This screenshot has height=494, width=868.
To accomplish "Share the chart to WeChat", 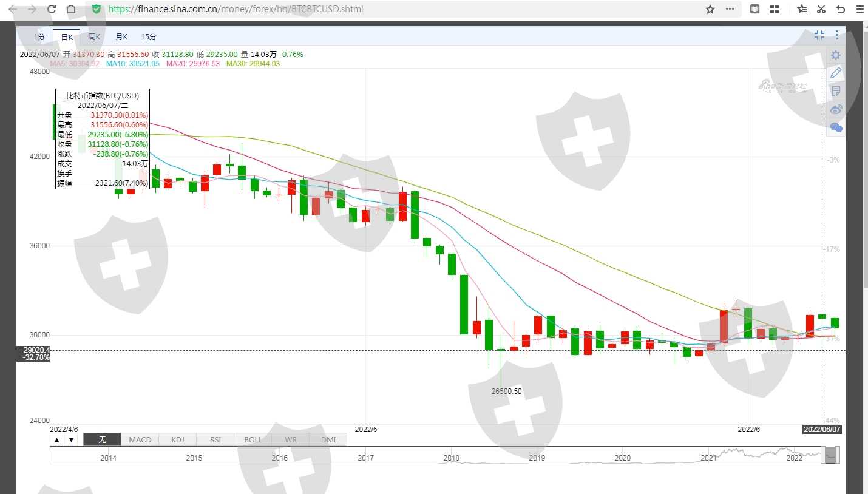I will (836, 127).
